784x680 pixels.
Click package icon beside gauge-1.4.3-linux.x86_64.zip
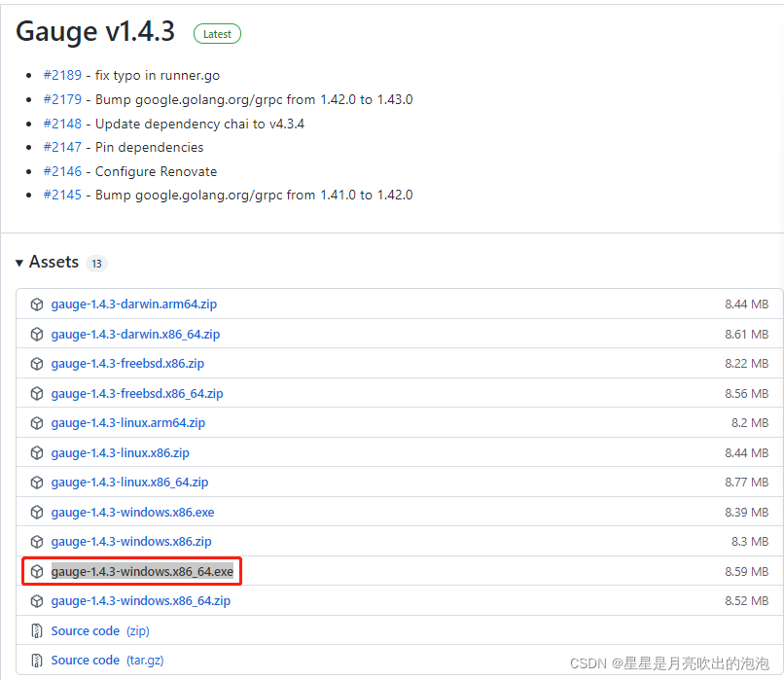(x=37, y=482)
